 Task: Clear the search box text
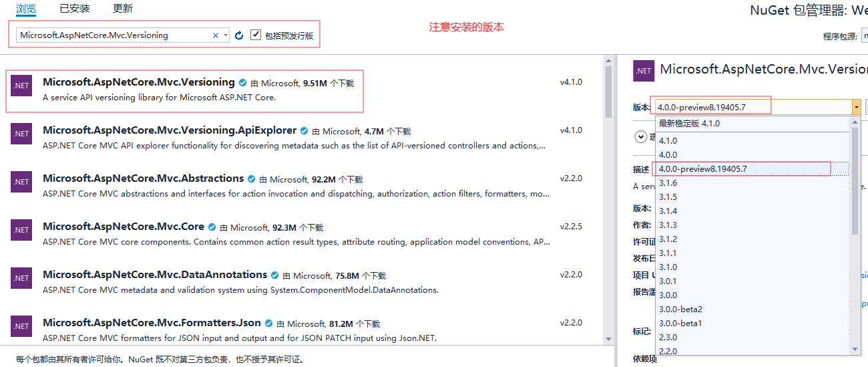[x=216, y=35]
